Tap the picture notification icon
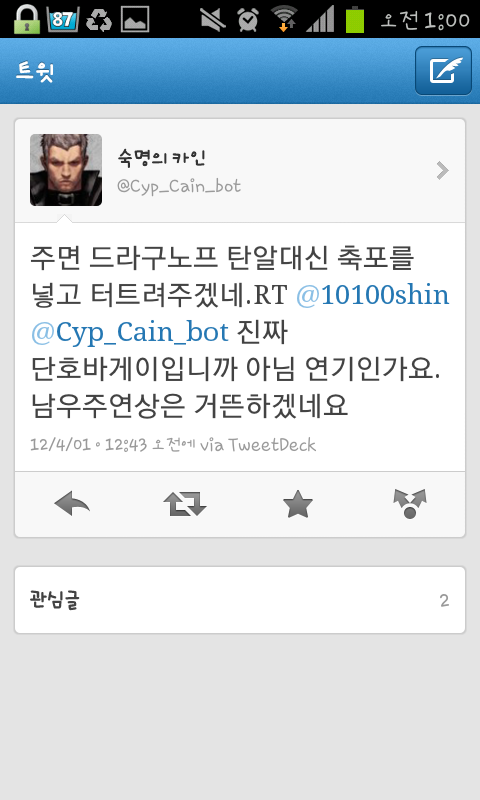The width and height of the screenshot is (480, 800). pos(135,19)
